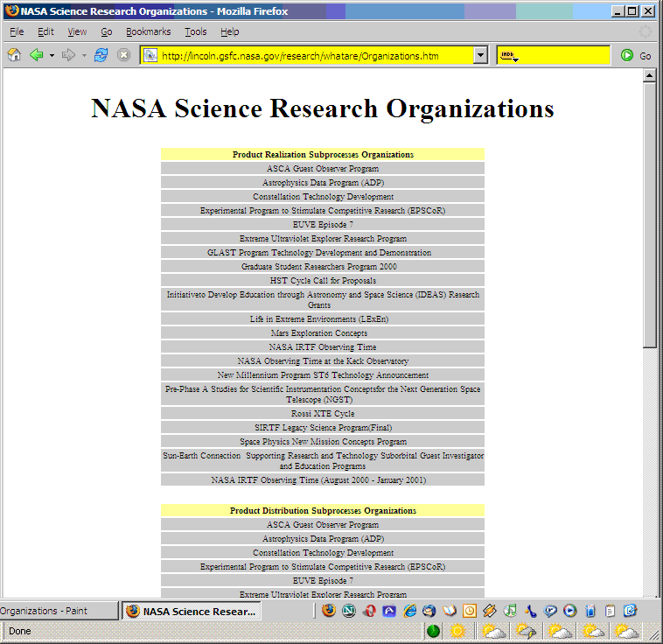Open the Forward history dropdown arrow
The image size is (663, 644).
point(84,55)
